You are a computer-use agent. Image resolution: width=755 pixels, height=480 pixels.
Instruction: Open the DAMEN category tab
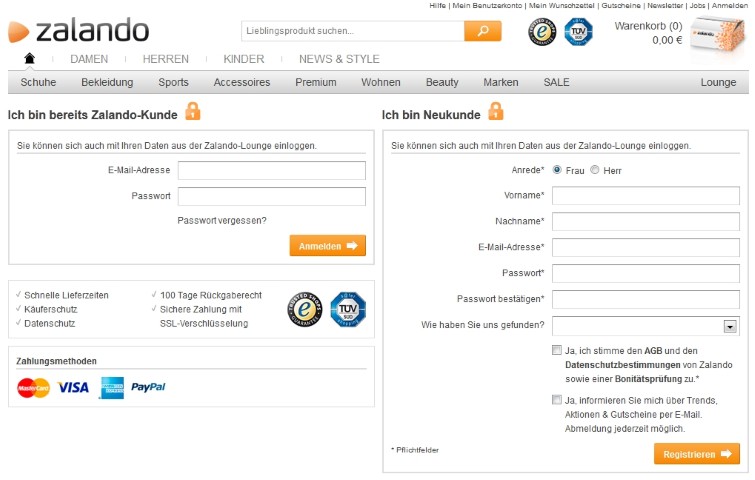89,59
